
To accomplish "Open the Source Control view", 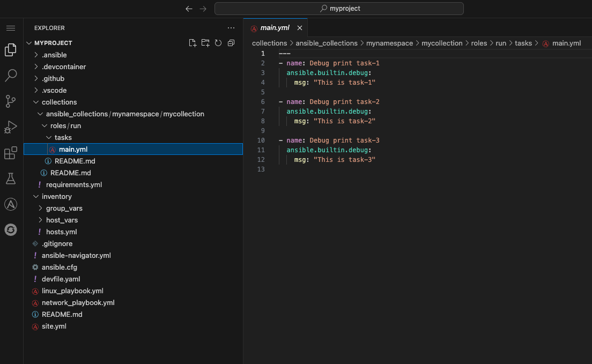I will click(11, 101).
